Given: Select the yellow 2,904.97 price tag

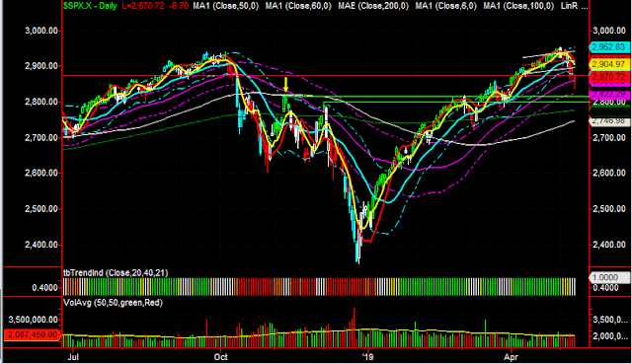Looking at the screenshot, I should [x=609, y=64].
